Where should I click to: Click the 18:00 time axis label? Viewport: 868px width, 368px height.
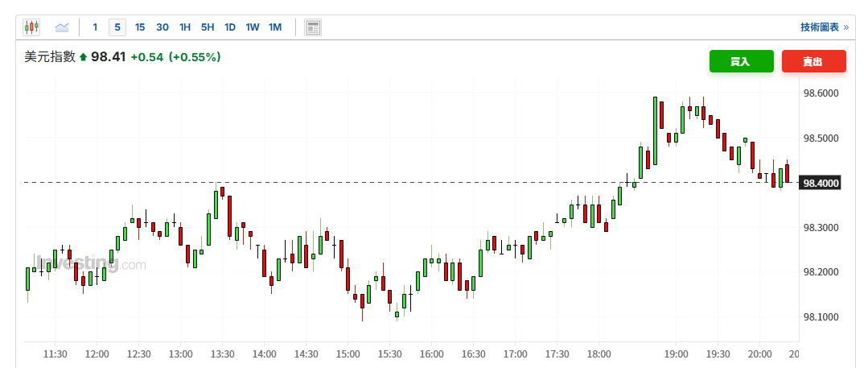pyautogui.click(x=599, y=354)
